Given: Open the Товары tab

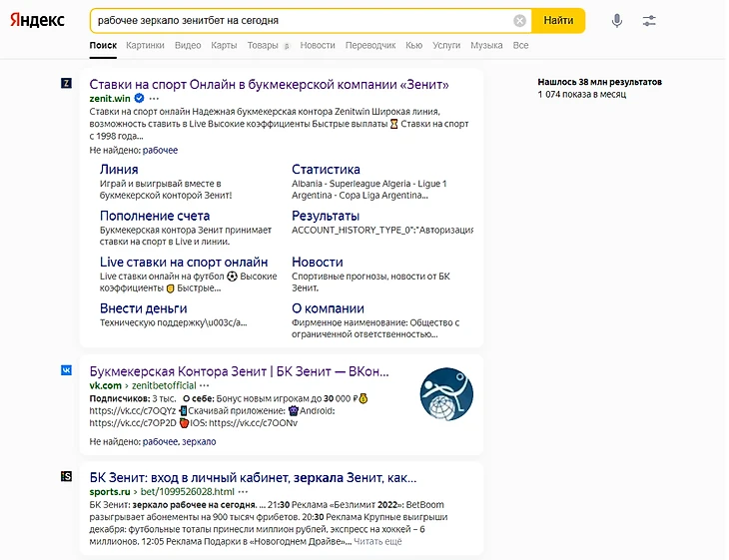Looking at the screenshot, I should coord(263,46).
